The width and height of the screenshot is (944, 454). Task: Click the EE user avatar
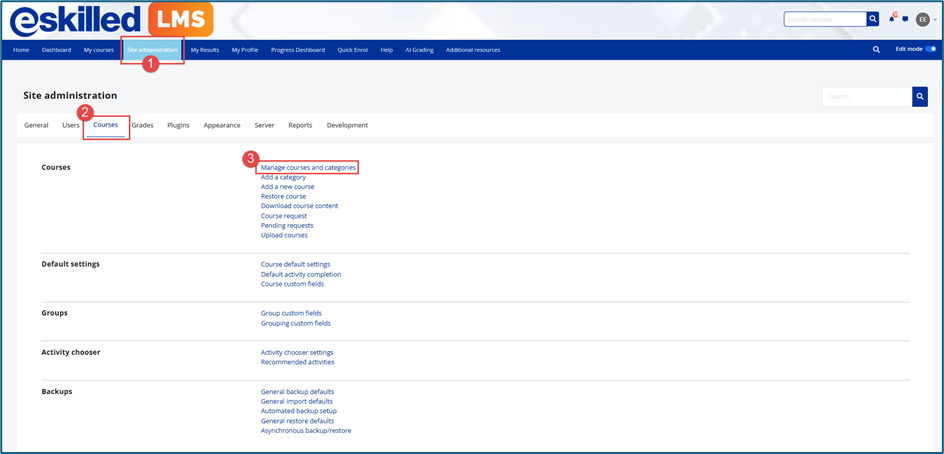tap(923, 19)
